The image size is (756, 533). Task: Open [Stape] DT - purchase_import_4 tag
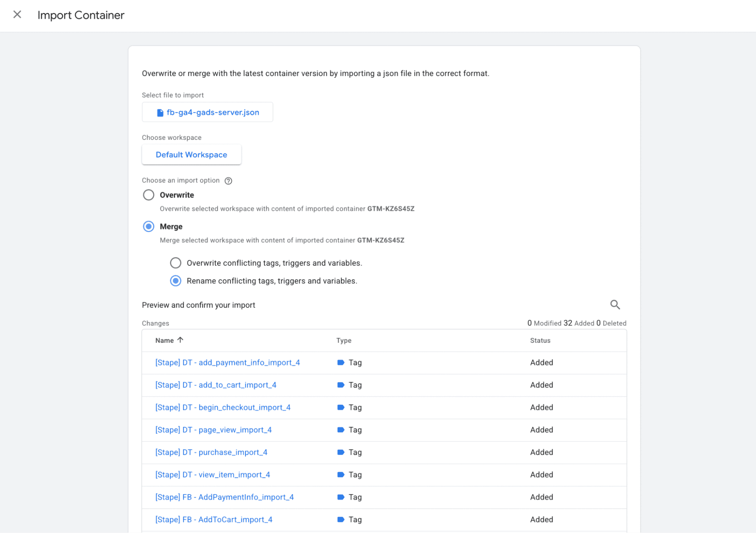tap(211, 452)
